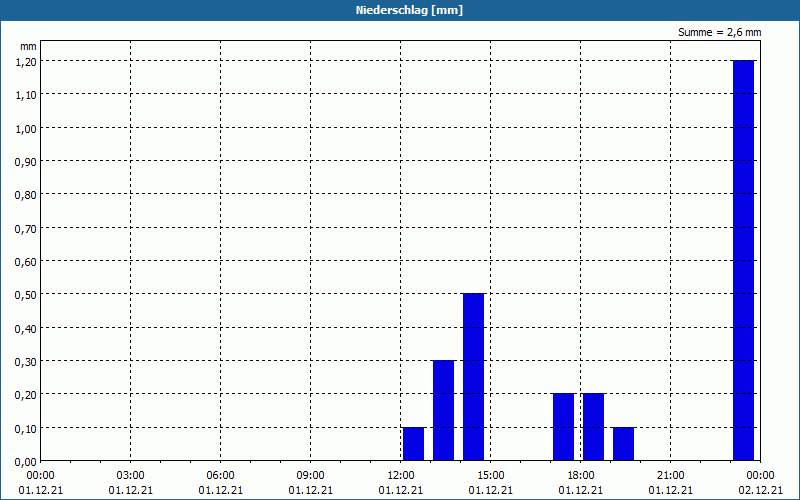Click the '0,80' y-axis label
This screenshot has height=500, width=800.
26,195
